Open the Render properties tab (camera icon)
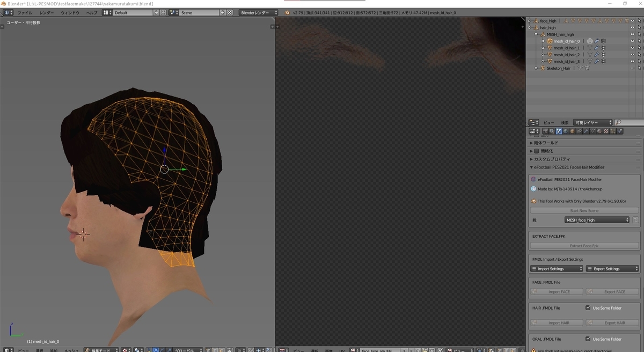Viewport: 644px width, 352px height. click(x=546, y=131)
